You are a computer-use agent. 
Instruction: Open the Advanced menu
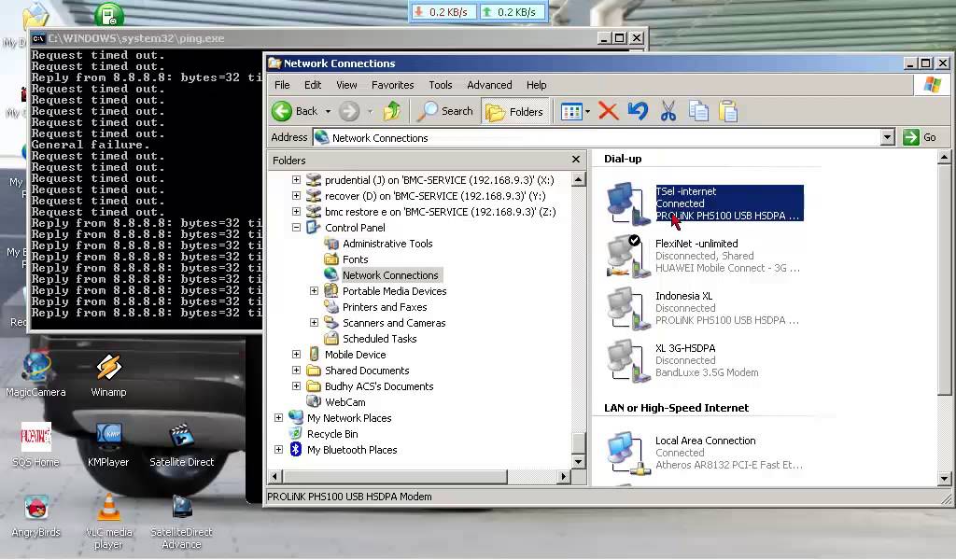tap(489, 85)
